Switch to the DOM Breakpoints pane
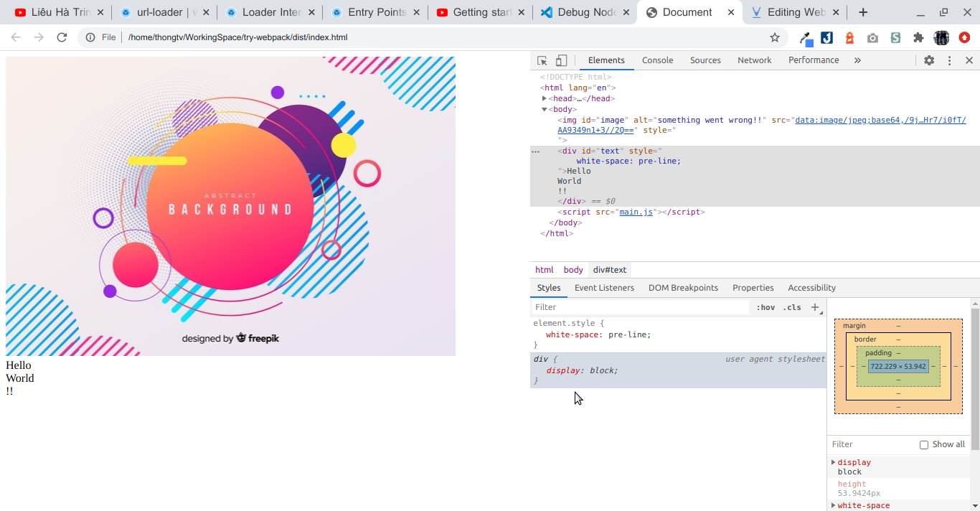980x511 pixels. [x=683, y=288]
